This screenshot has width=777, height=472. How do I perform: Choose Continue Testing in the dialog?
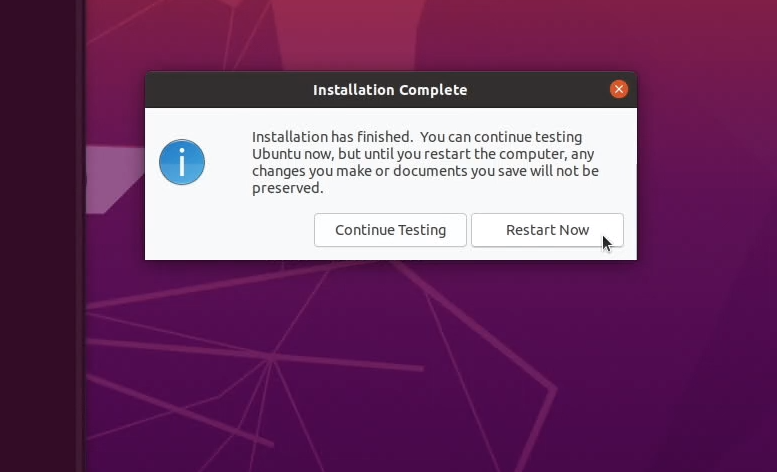click(x=390, y=230)
